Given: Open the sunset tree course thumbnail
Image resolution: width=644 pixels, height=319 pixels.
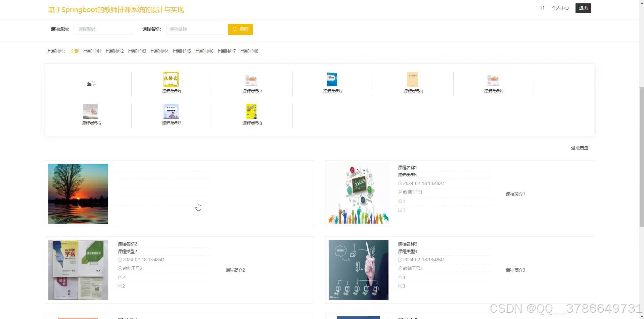Looking at the screenshot, I should pos(78,194).
